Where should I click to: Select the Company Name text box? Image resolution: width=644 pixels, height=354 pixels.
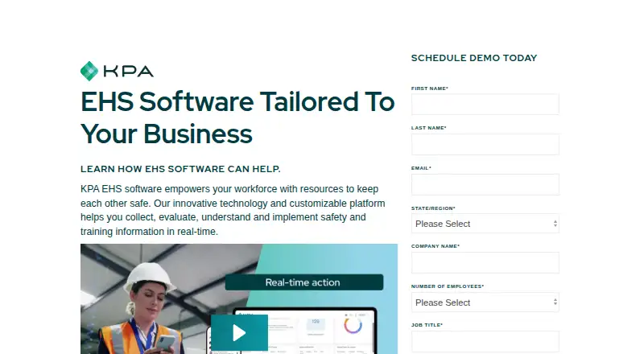click(x=485, y=263)
